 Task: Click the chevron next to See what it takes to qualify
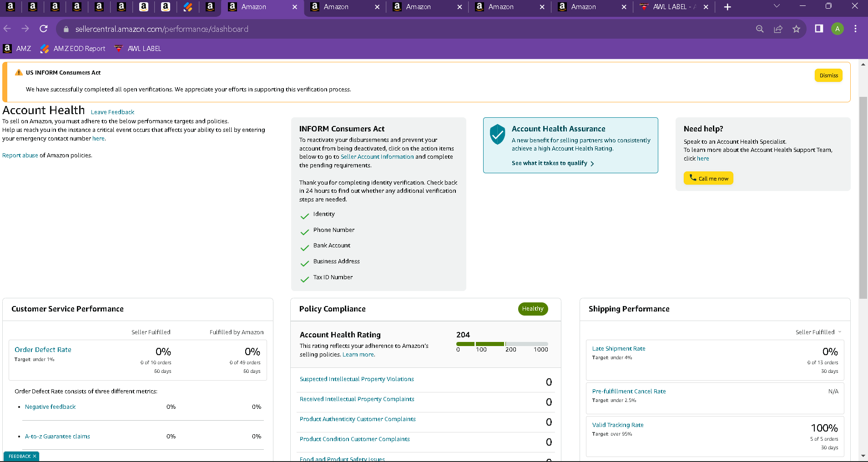click(592, 164)
